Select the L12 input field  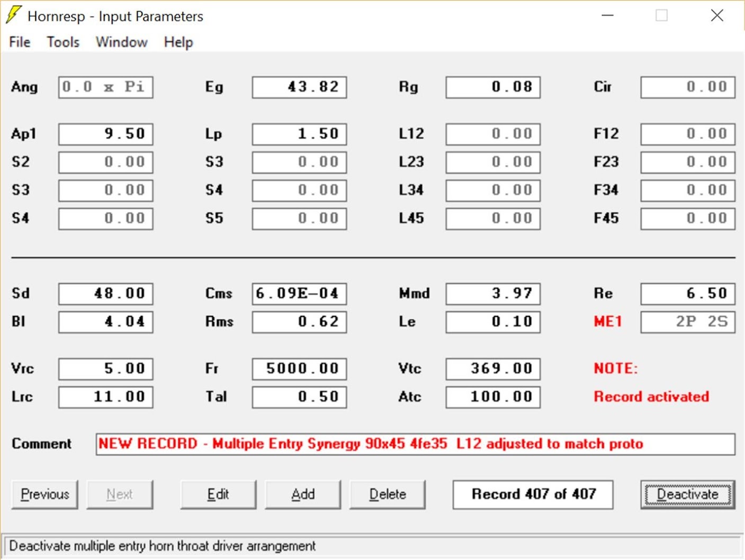tap(493, 134)
